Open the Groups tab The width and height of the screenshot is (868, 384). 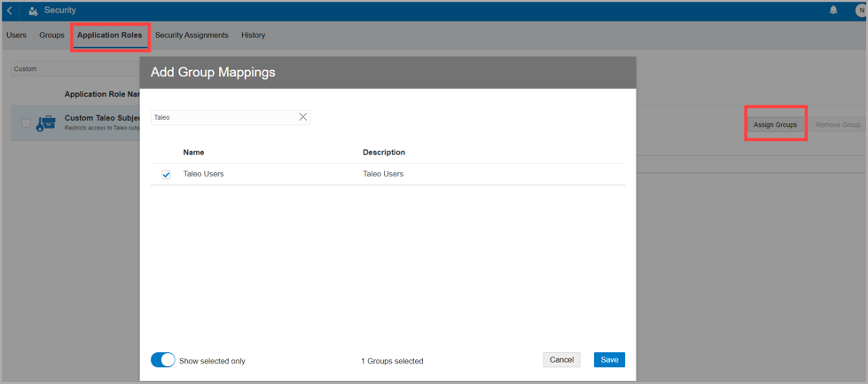[x=51, y=35]
